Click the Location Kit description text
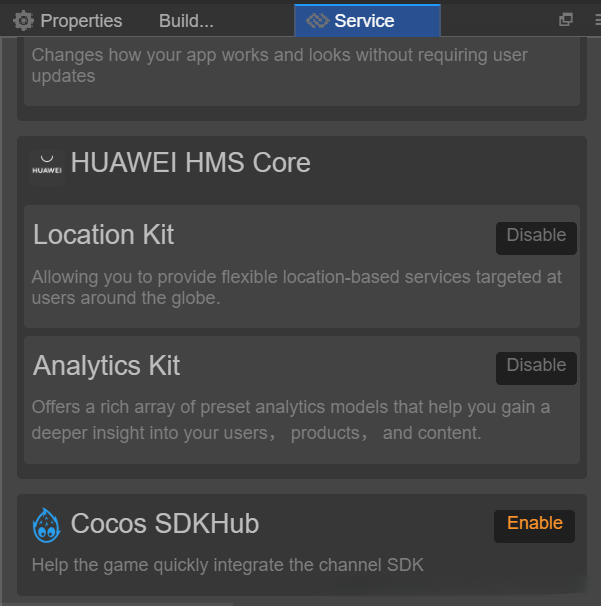The image size is (601, 606). (x=296, y=287)
